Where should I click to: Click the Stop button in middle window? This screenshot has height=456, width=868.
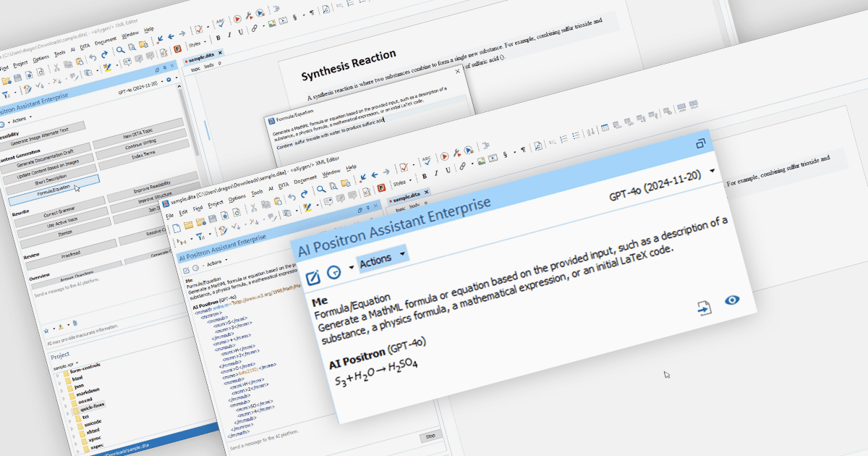pos(430,436)
